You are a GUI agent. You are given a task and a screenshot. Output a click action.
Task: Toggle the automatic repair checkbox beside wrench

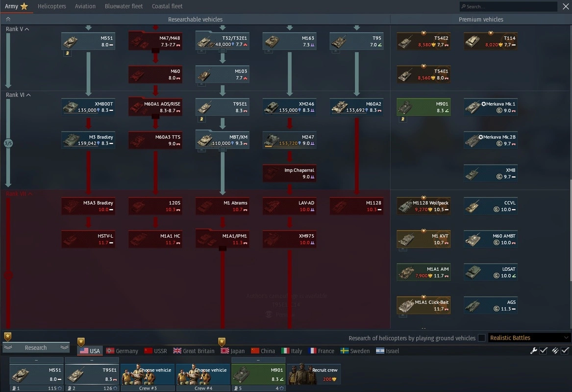pyautogui.click(x=544, y=350)
